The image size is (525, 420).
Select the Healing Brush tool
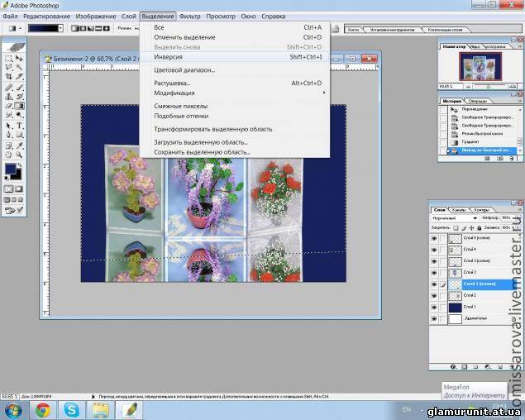click(x=9, y=88)
